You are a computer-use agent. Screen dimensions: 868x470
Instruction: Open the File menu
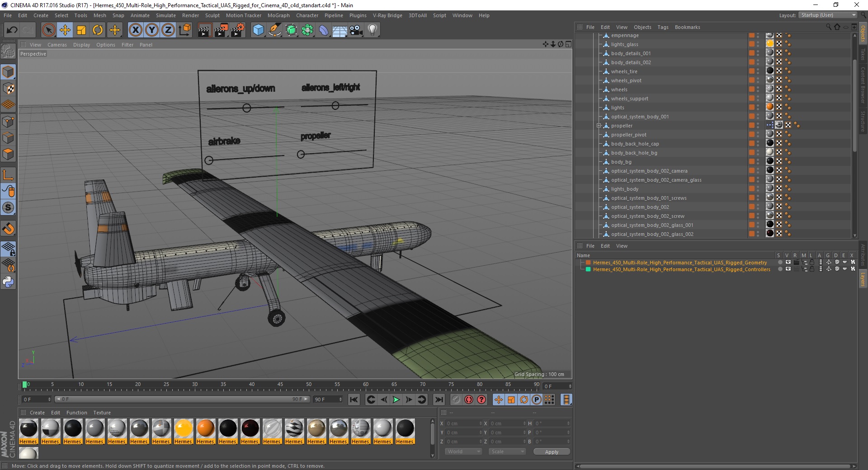pos(8,15)
